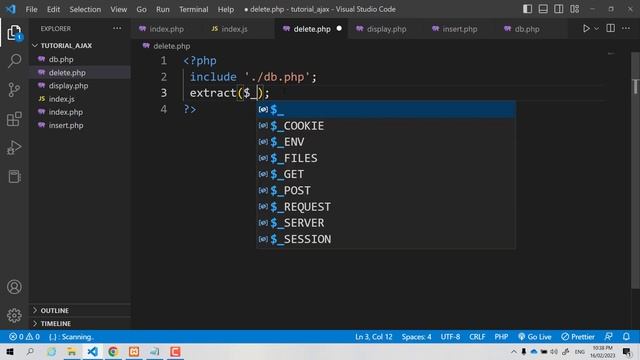Click the Go Live server toggle
The image size is (640, 360).
535,337
